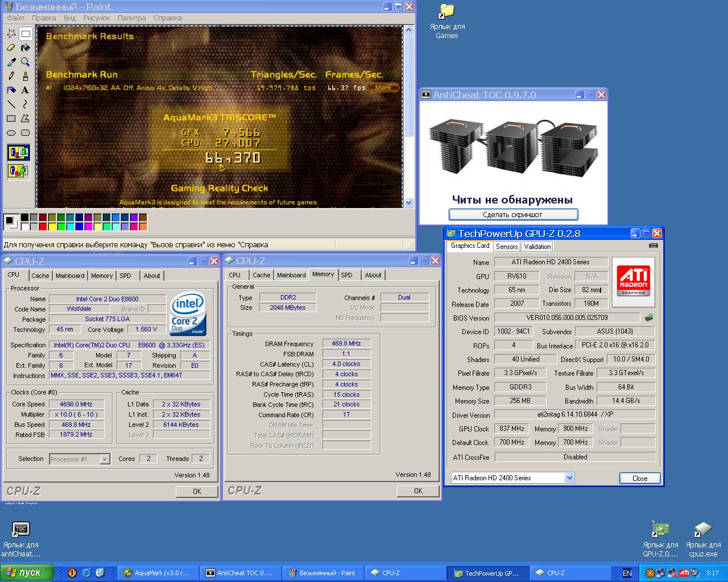Screen dimensions: 728x582
Task: Pick the Curve tool in Paint
Action: click(25, 105)
